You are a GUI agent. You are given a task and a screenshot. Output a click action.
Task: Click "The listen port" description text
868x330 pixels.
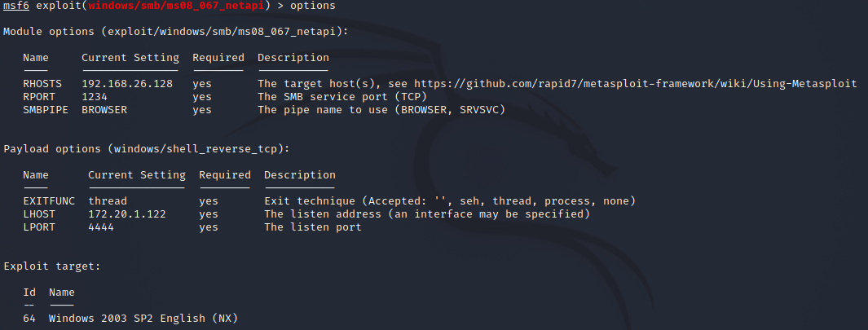(x=313, y=227)
